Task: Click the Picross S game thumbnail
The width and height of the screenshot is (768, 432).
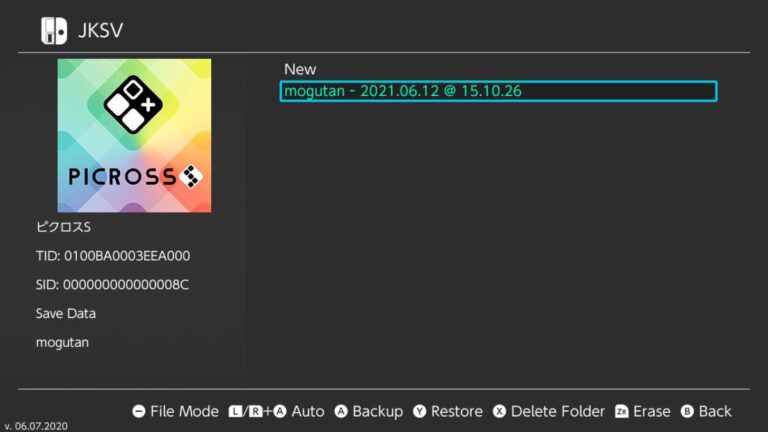Action: tap(134, 136)
